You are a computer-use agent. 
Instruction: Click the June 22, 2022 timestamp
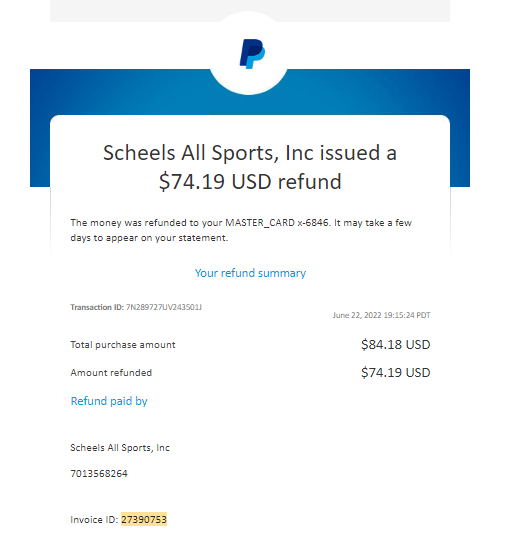[382, 315]
